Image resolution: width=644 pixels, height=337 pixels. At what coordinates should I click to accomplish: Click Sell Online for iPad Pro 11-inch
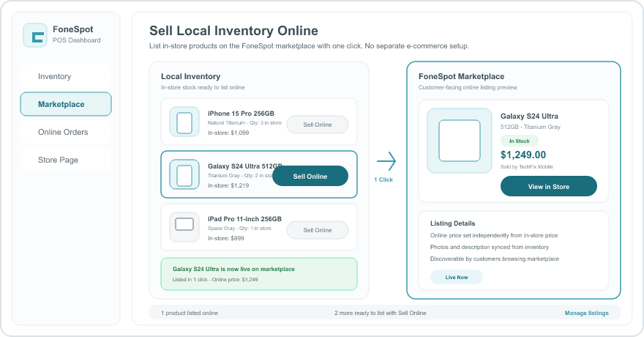(x=318, y=230)
